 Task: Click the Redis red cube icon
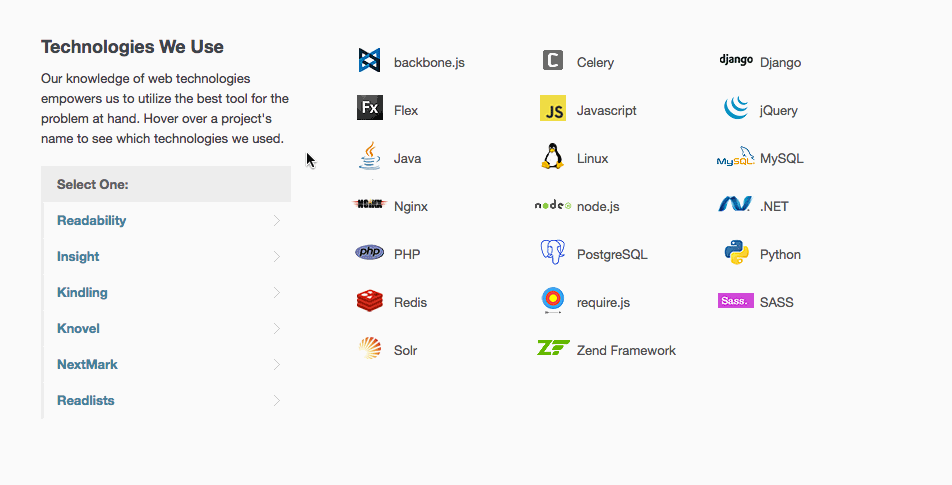[x=370, y=300]
